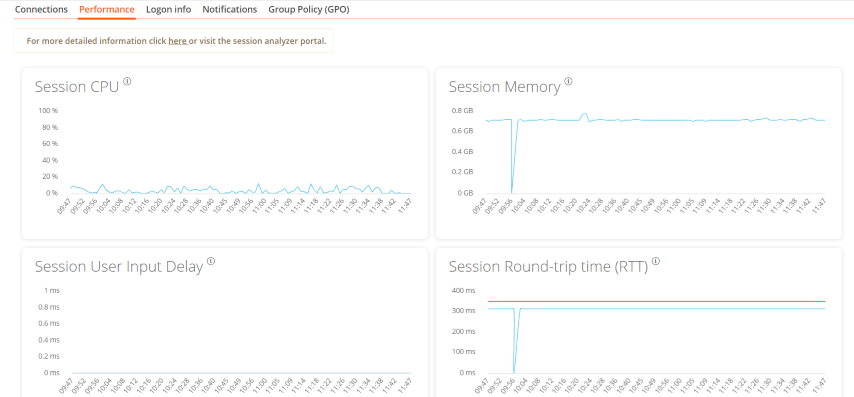Image resolution: width=854 pixels, height=397 pixels.
Task: Click the Session Memory info icon
Action: (x=568, y=81)
